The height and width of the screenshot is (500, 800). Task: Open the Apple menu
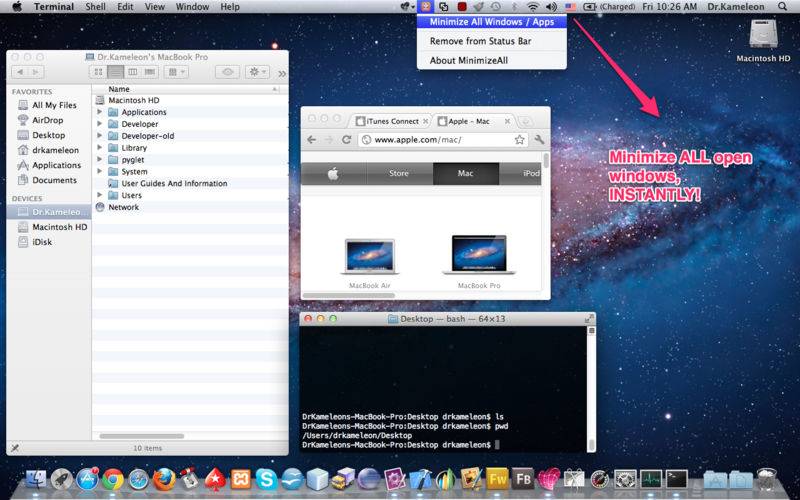17,7
